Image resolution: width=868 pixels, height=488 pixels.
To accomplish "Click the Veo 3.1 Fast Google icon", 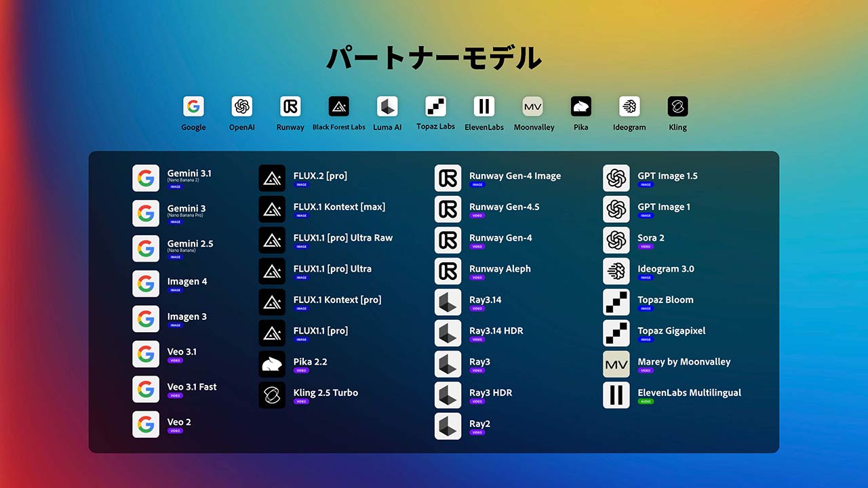I will click(x=146, y=390).
